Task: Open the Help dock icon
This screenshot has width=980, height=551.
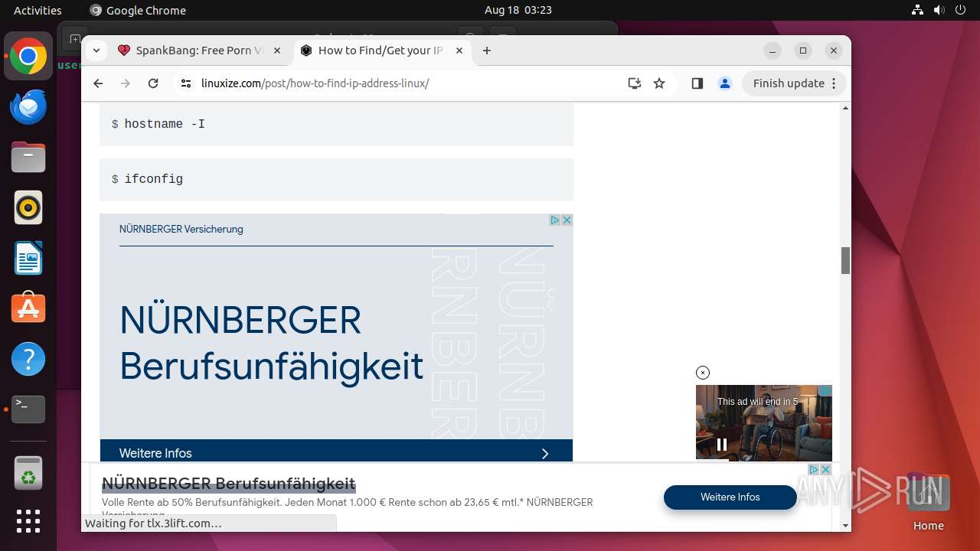Action: [28, 359]
